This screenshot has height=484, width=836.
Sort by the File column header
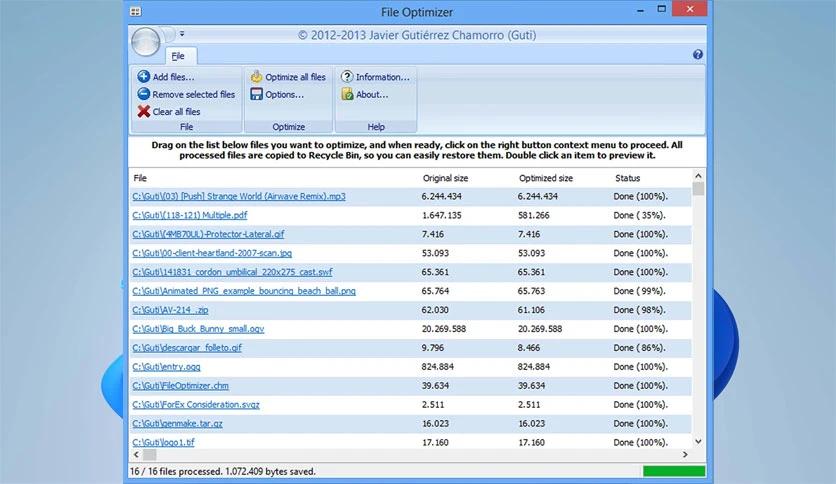pyautogui.click(x=140, y=178)
